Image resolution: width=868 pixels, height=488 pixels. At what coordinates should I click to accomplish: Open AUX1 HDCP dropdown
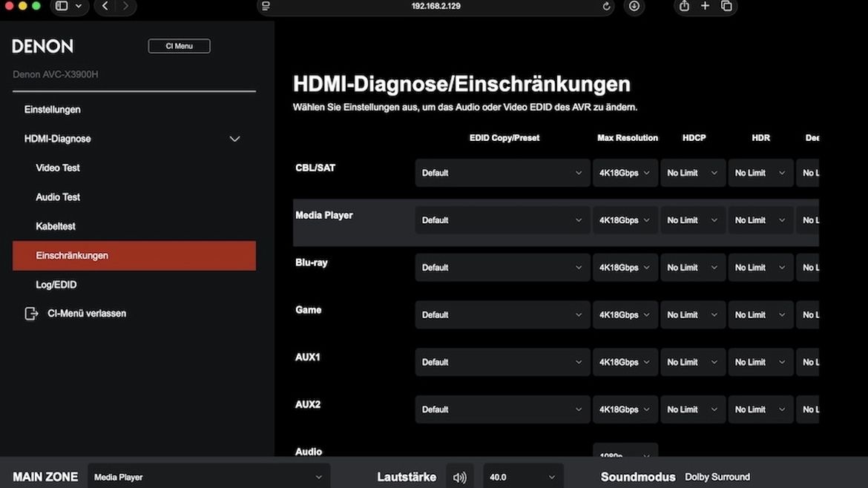point(692,363)
